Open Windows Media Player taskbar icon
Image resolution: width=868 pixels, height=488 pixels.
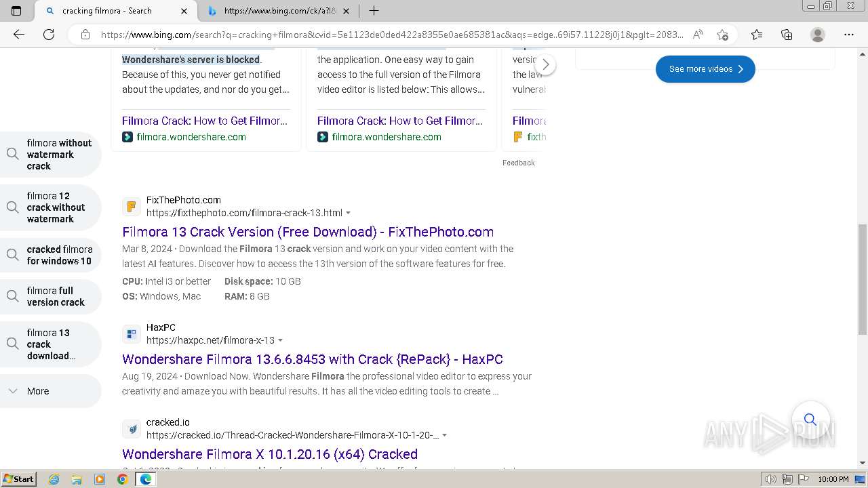pyautogui.click(x=100, y=479)
